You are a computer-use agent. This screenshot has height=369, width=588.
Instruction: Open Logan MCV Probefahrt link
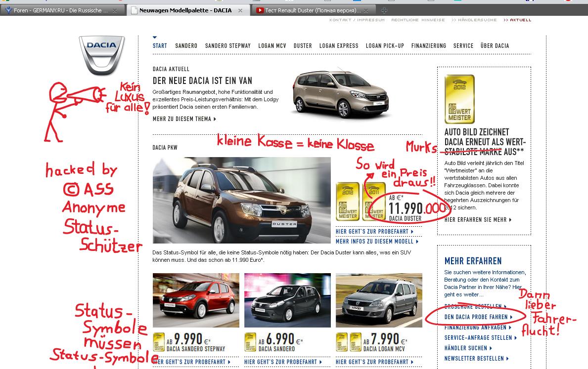(375, 362)
